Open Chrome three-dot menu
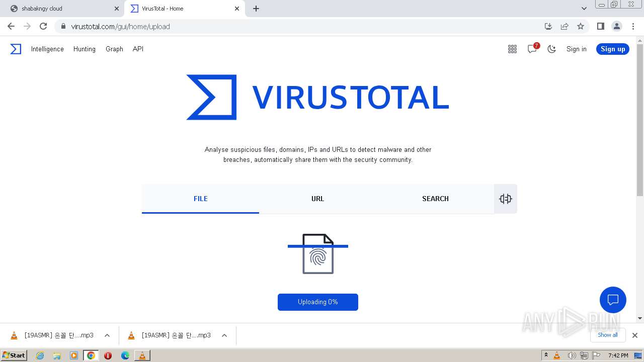Screen dimensions: 644x362 tap(633, 26)
